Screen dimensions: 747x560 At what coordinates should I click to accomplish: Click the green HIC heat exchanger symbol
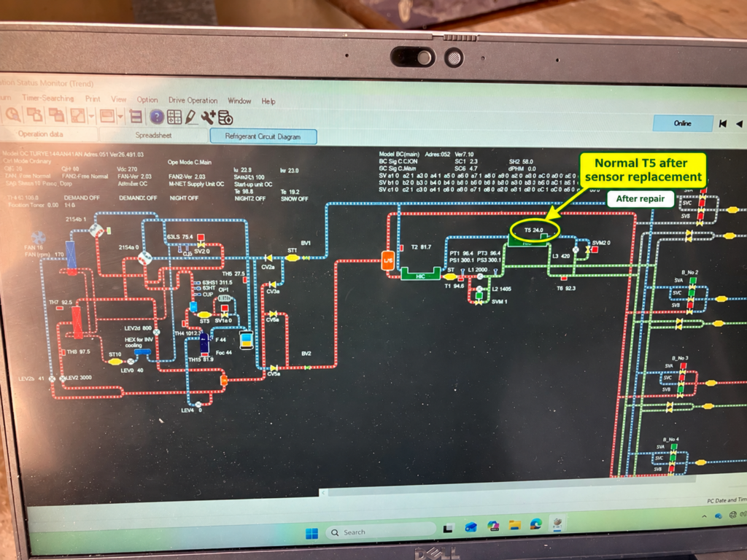(x=420, y=274)
